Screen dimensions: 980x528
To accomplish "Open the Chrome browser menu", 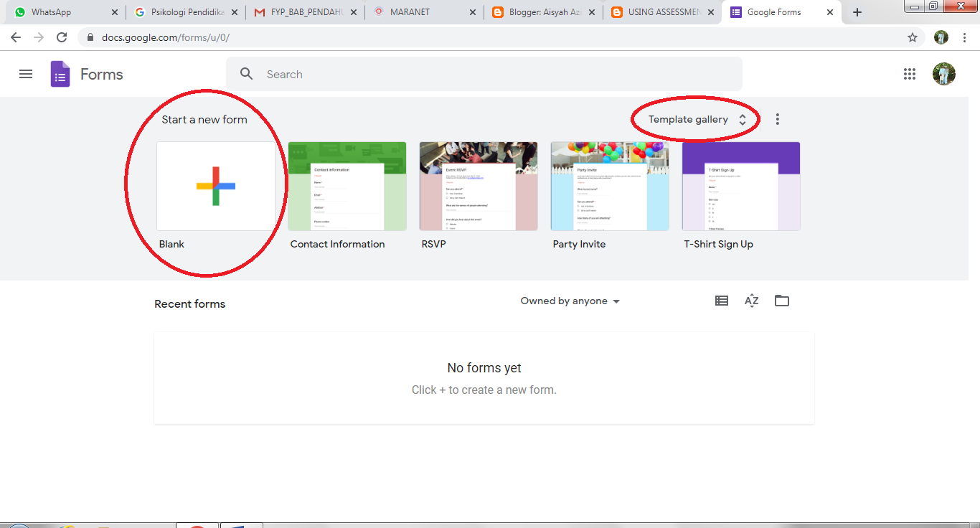I will pos(963,37).
